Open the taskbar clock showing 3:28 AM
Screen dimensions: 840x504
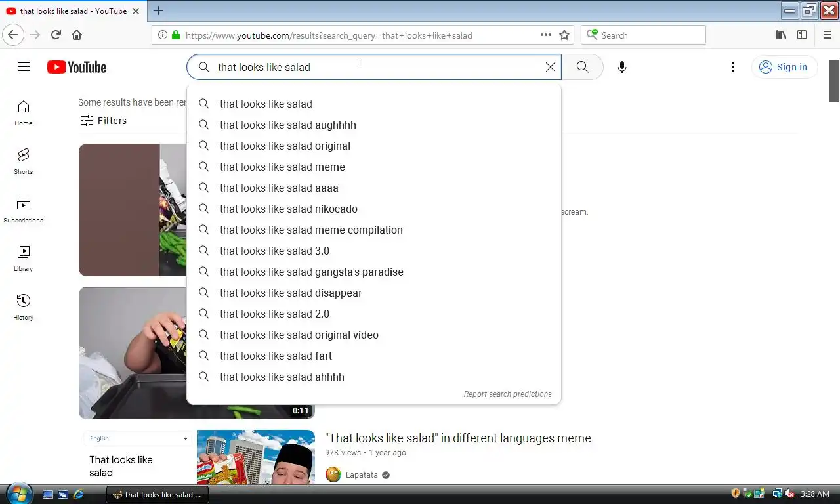[x=816, y=493]
